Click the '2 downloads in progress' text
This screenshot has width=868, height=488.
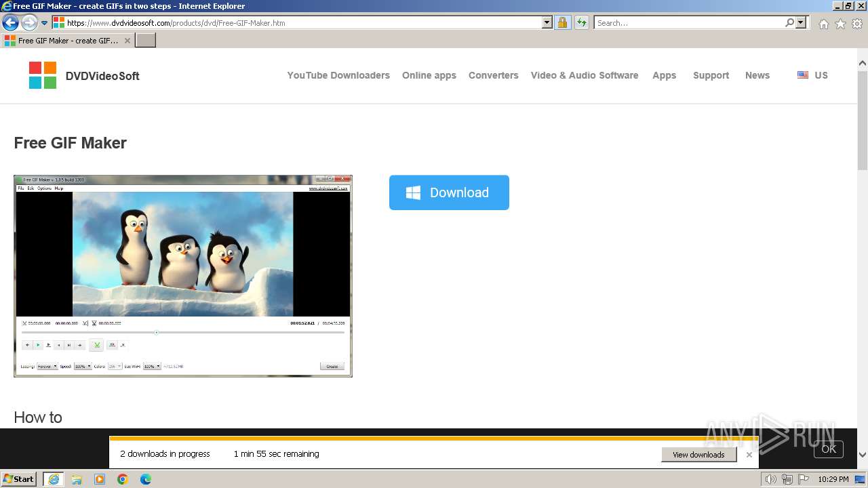point(165,454)
